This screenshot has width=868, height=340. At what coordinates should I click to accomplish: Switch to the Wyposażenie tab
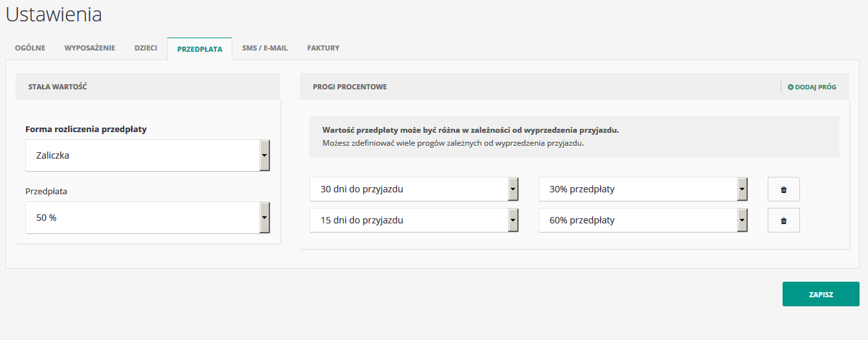[x=90, y=48]
